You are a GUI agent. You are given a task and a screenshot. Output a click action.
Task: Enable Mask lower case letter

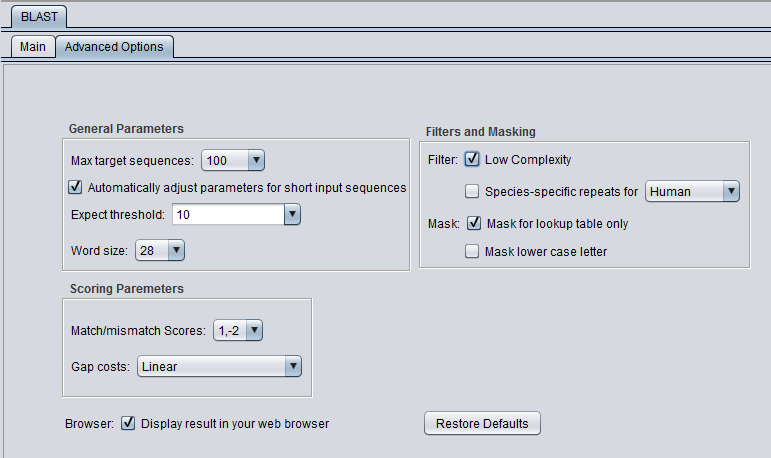(x=472, y=252)
